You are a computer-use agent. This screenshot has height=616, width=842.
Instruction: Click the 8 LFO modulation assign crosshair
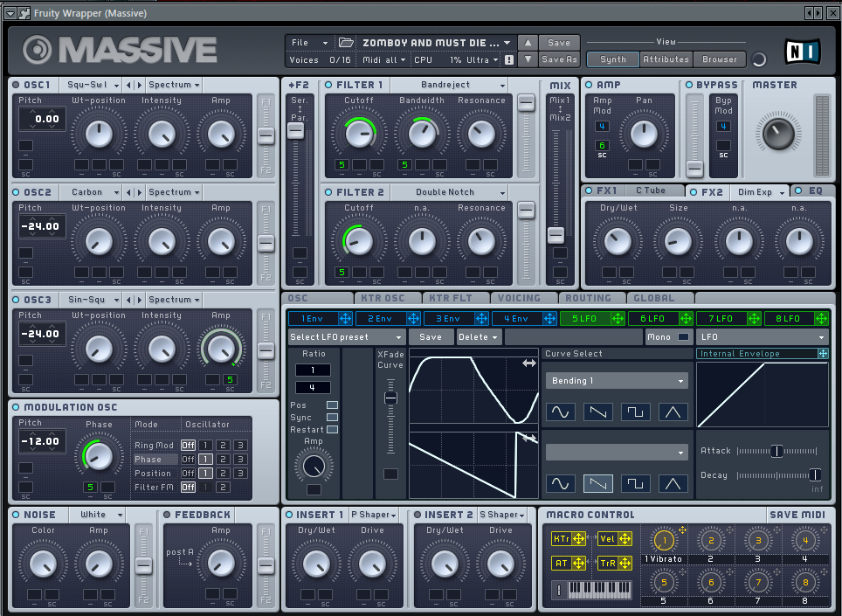click(x=822, y=318)
